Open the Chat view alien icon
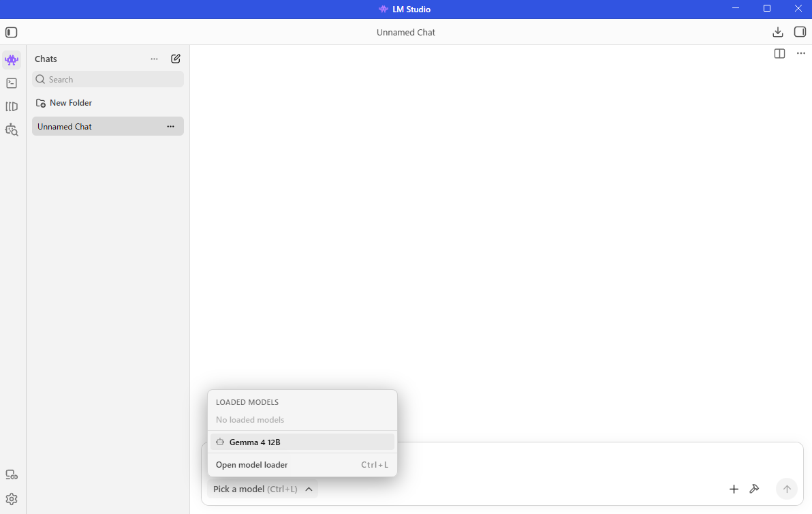The height and width of the screenshot is (514, 812). (x=12, y=60)
